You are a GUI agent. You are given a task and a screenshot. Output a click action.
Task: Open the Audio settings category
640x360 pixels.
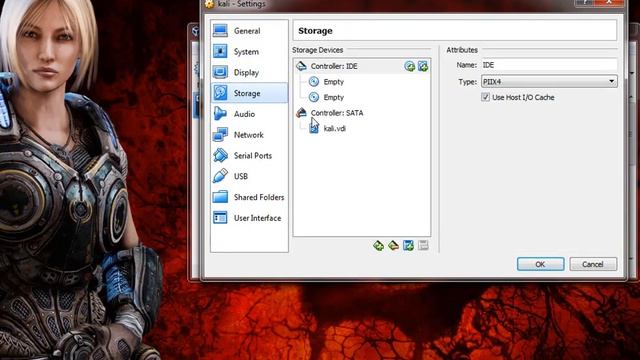(249, 114)
